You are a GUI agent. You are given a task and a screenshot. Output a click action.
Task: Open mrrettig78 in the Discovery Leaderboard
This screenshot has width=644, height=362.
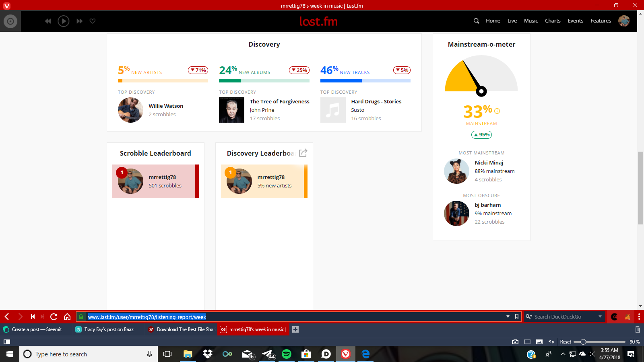pyautogui.click(x=271, y=177)
